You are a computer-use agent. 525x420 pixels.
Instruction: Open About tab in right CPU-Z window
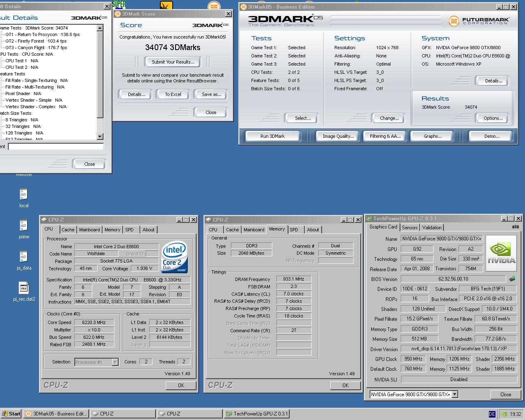(x=313, y=230)
